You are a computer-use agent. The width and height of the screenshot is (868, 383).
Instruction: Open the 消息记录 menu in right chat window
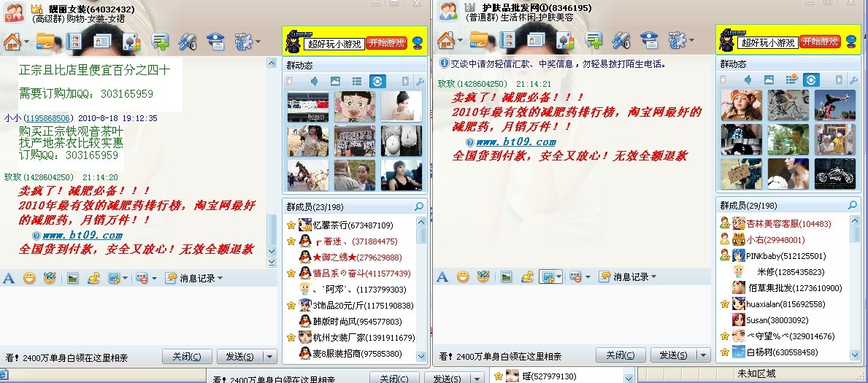point(628,276)
